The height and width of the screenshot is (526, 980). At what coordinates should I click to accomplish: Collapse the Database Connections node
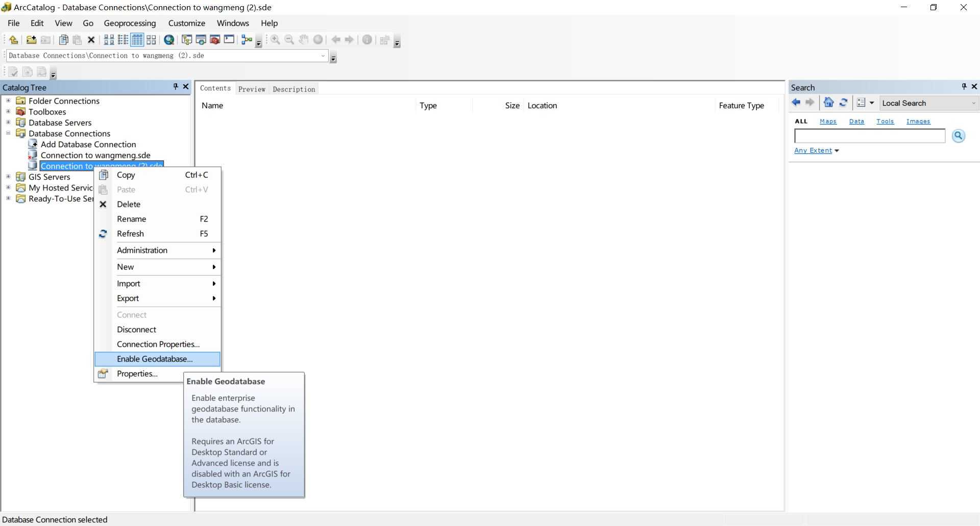tap(8, 133)
